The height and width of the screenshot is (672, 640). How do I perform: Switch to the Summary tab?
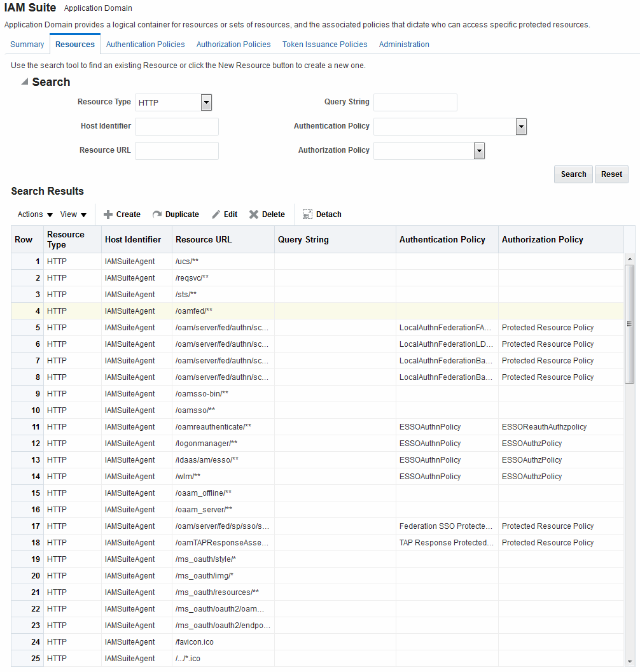click(x=27, y=44)
